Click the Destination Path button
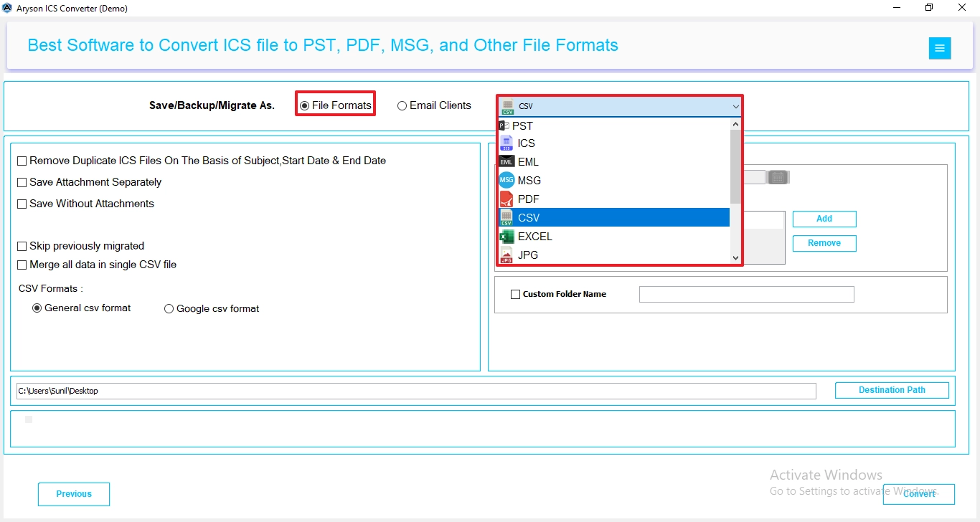This screenshot has height=522, width=980. [892, 390]
